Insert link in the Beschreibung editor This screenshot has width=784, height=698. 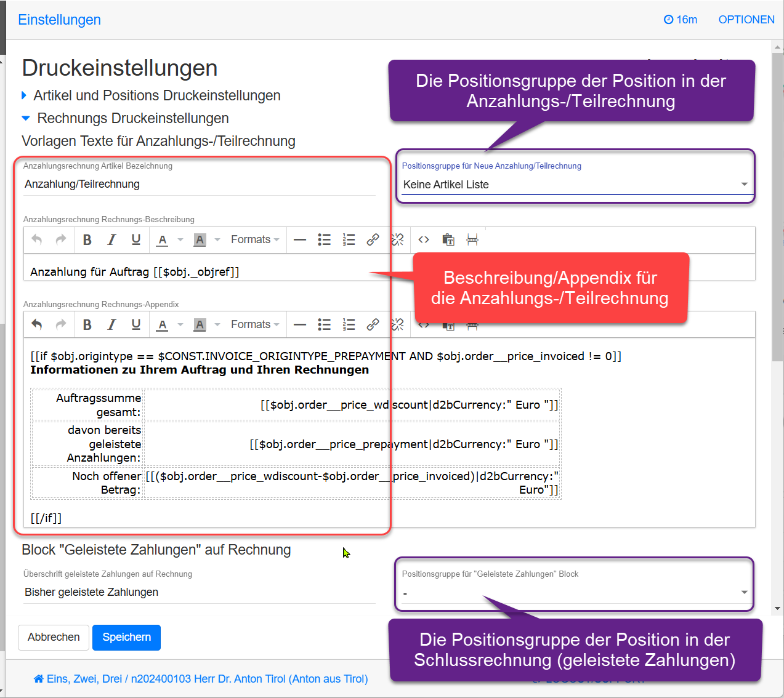click(373, 239)
